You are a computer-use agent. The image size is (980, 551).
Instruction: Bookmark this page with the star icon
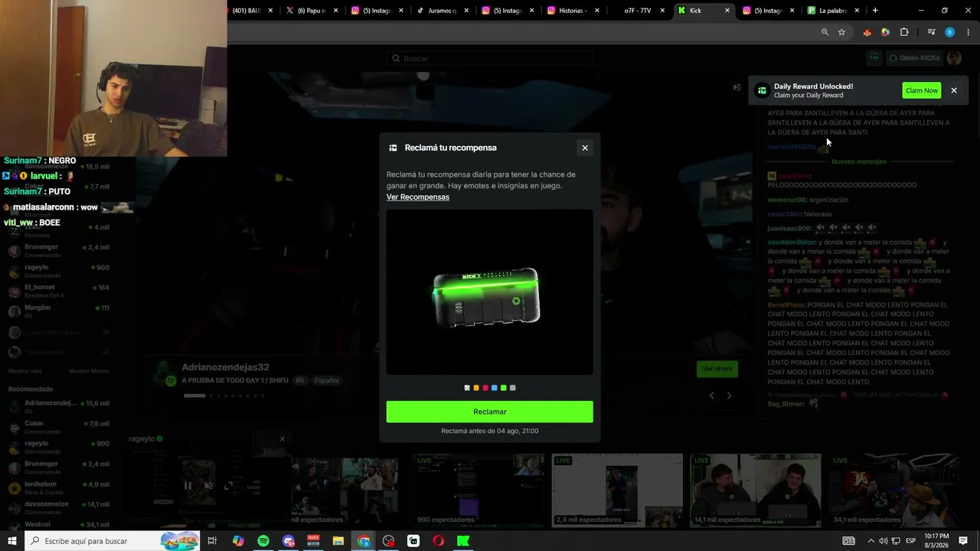pos(841,32)
